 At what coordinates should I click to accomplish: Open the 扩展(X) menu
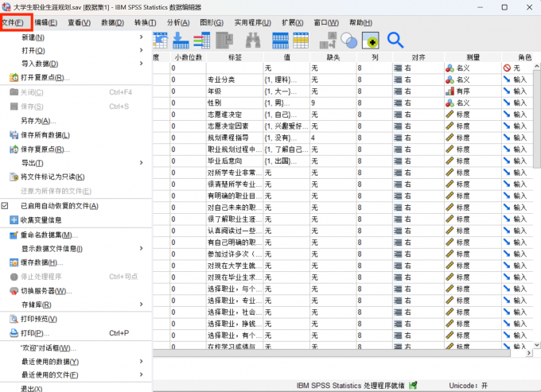tap(292, 23)
